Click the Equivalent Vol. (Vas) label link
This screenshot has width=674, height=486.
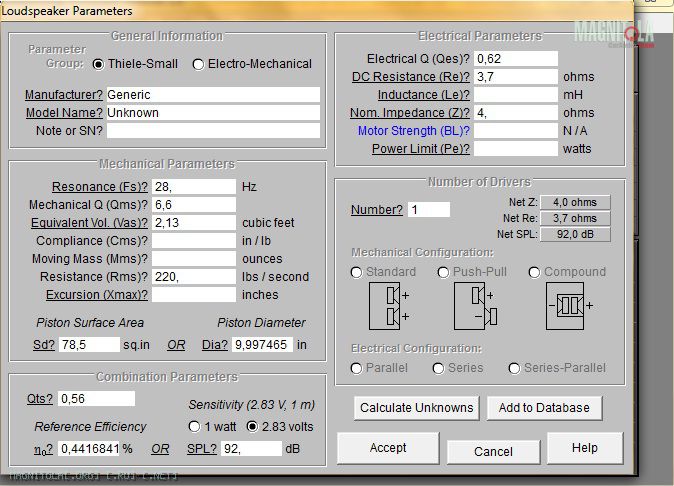click(x=89, y=223)
